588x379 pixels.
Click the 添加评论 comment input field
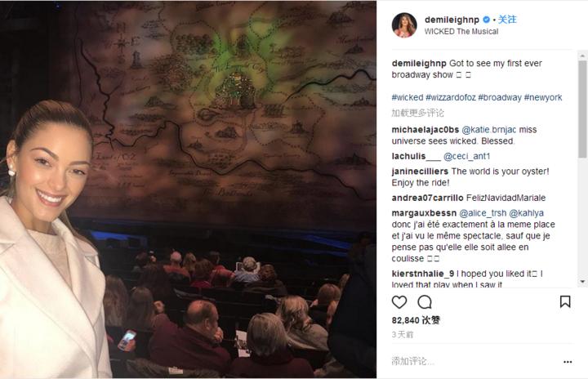pyautogui.click(x=474, y=361)
